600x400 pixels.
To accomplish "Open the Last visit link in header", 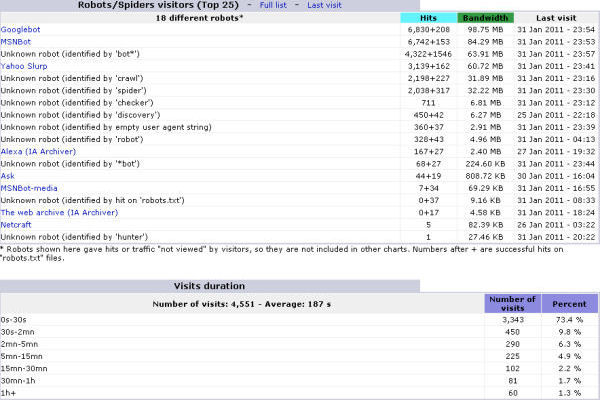I will click(x=324, y=5).
